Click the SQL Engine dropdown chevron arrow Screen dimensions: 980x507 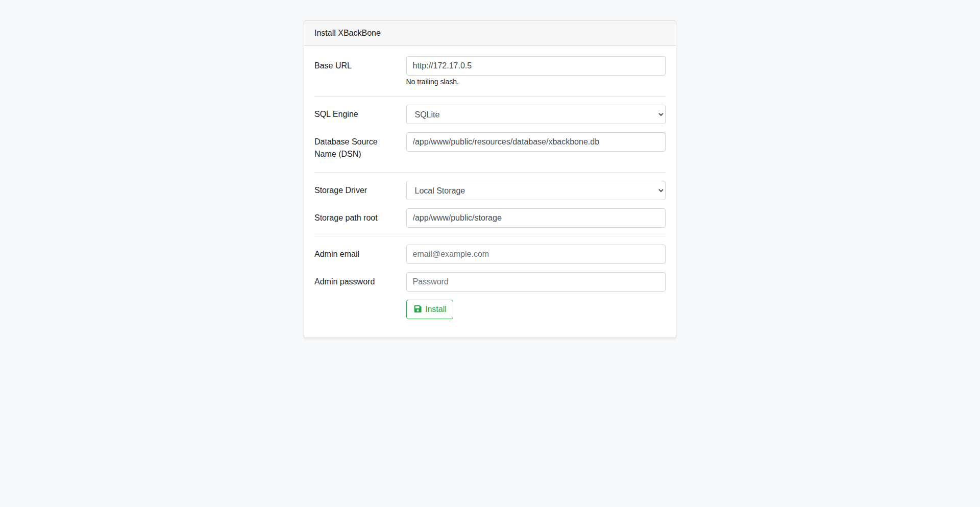(660, 114)
